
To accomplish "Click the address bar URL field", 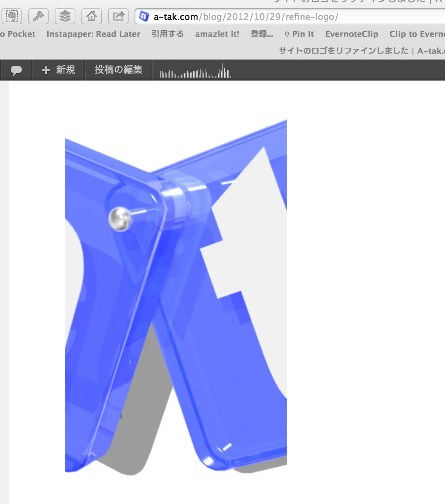I will (290, 17).
